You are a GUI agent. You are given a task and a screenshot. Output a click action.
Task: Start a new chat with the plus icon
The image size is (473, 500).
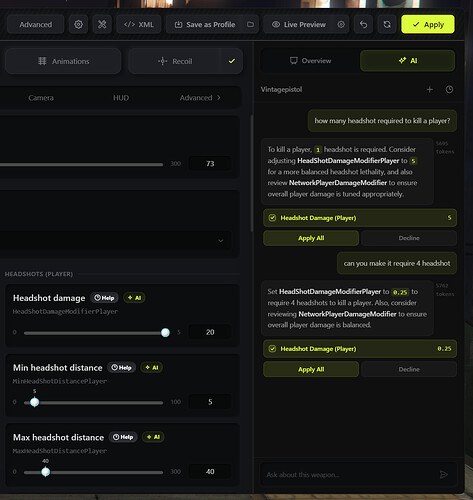(430, 89)
